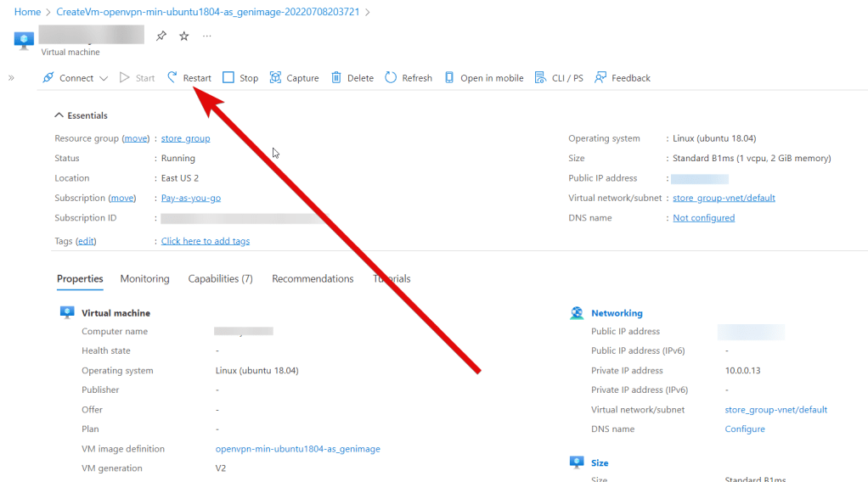Click here to add tags link
The height and width of the screenshot is (482, 868).
[206, 241]
